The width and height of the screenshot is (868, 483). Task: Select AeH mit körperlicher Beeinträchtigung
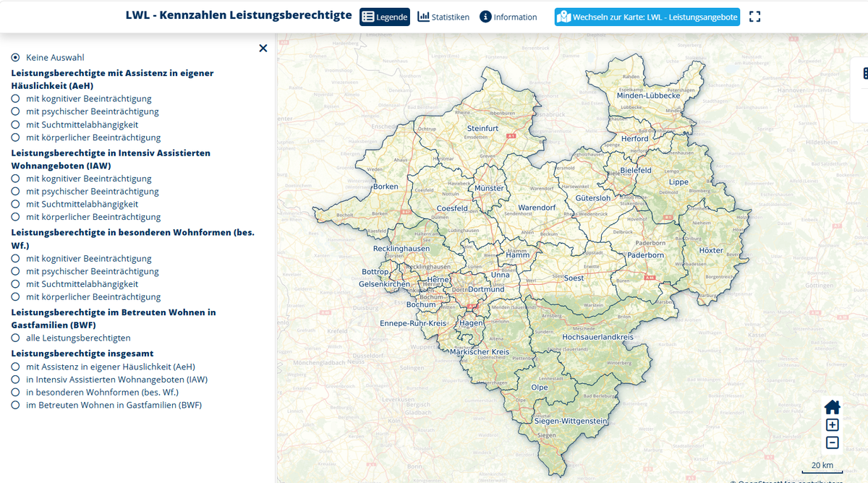click(x=15, y=137)
